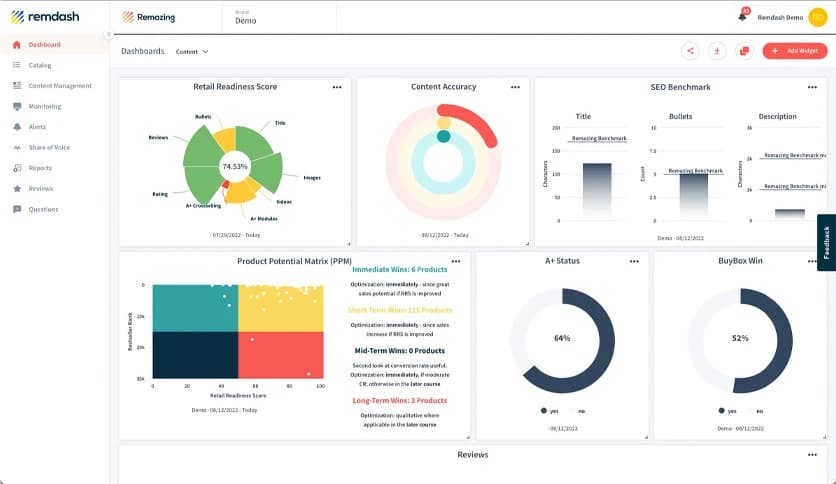Click the download dashboard icon
This screenshot has height=484, width=836.
click(716, 51)
